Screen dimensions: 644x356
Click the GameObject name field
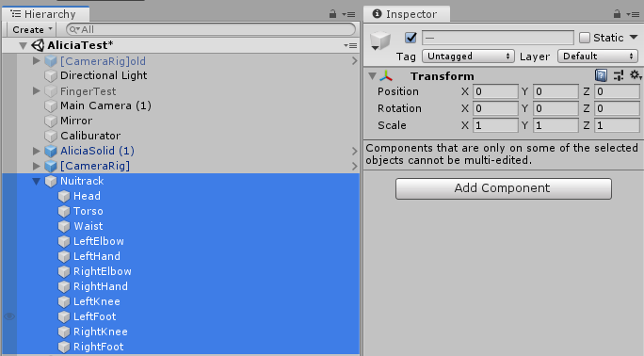pos(498,38)
